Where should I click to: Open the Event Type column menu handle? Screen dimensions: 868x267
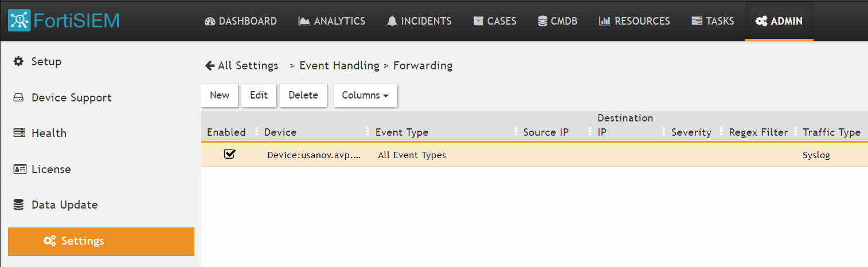point(516,132)
